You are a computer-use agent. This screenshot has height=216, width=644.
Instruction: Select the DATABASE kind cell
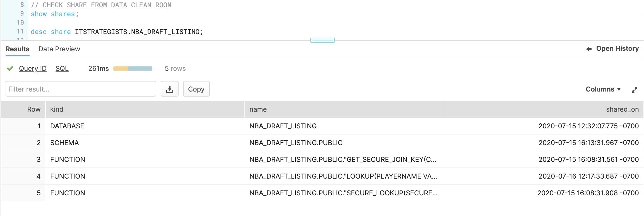pyautogui.click(x=145, y=126)
